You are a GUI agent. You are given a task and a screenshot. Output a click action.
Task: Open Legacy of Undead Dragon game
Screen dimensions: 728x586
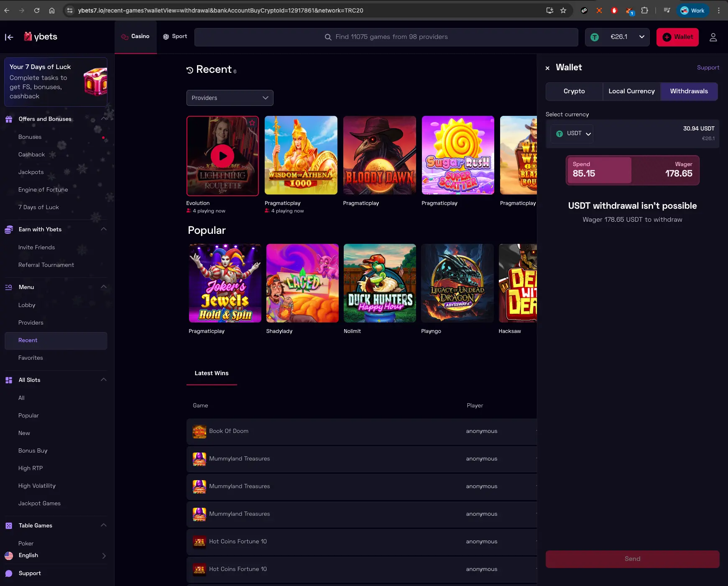457,283
